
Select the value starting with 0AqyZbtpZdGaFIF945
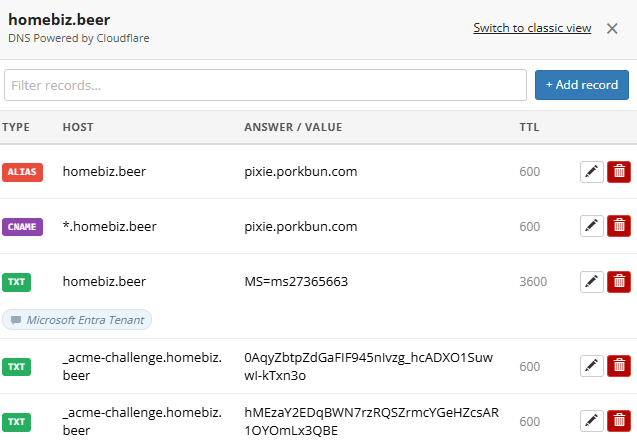point(368,366)
